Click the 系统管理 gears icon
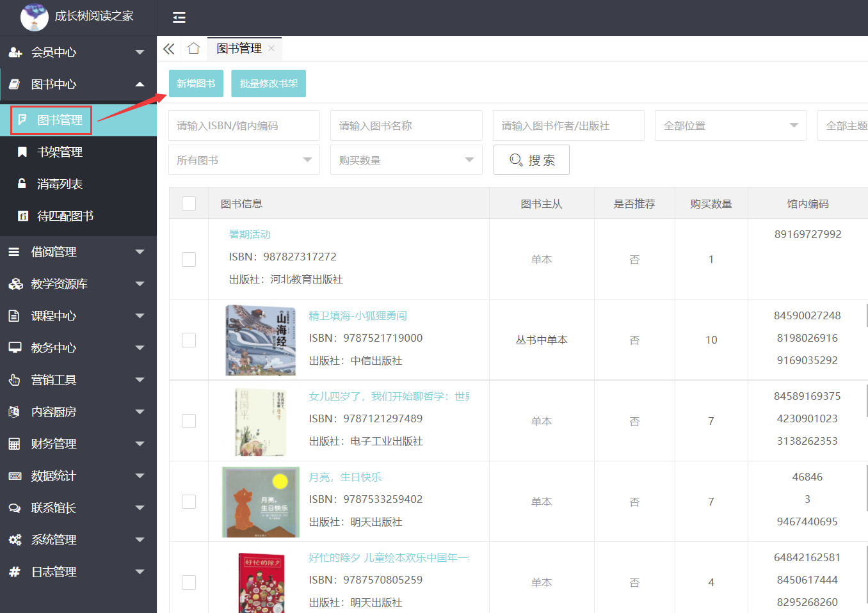Viewport: 868px width, 613px height. pos(15,539)
